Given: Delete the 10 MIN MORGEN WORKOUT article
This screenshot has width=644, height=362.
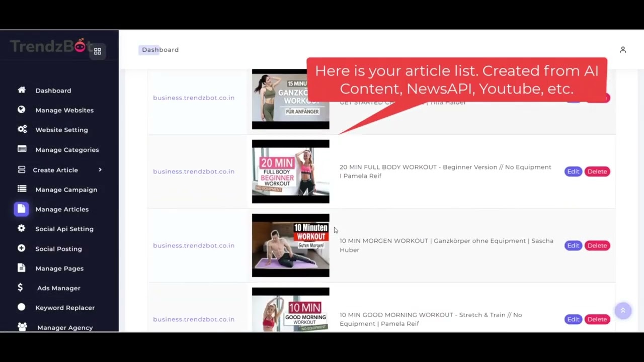Looking at the screenshot, I should [597, 245].
